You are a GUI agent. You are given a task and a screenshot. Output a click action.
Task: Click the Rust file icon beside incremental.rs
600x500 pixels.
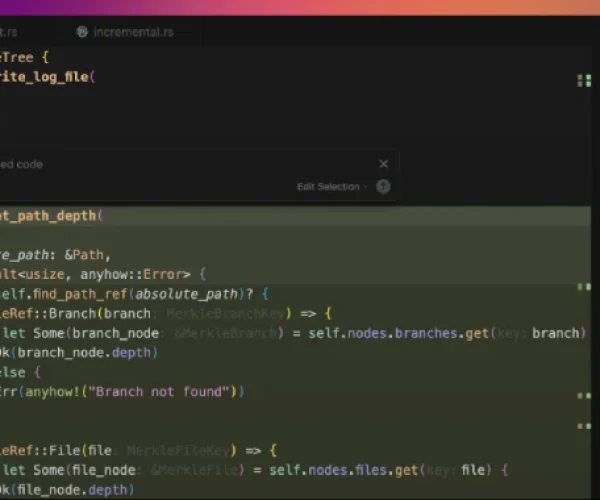[82, 32]
